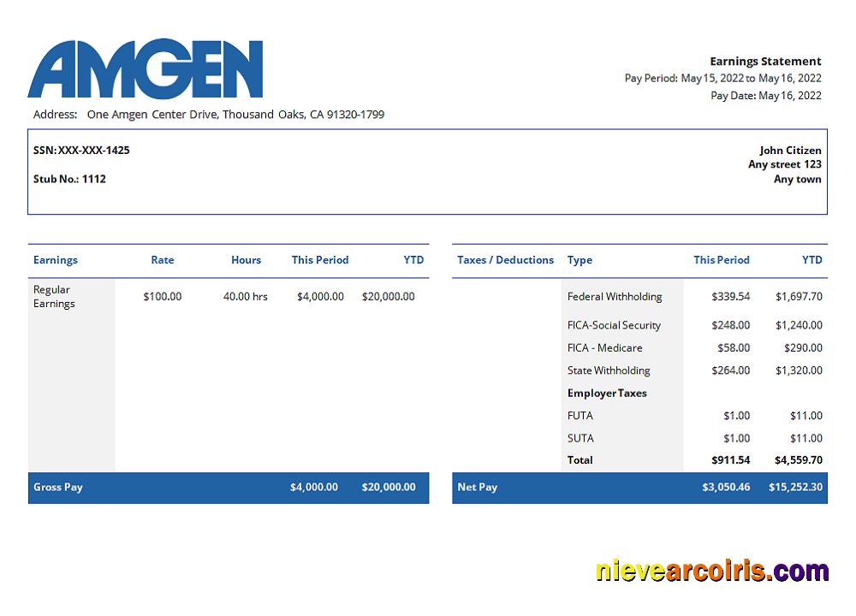
Task: Select the Employer Taxes section label
Action: [x=607, y=393]
